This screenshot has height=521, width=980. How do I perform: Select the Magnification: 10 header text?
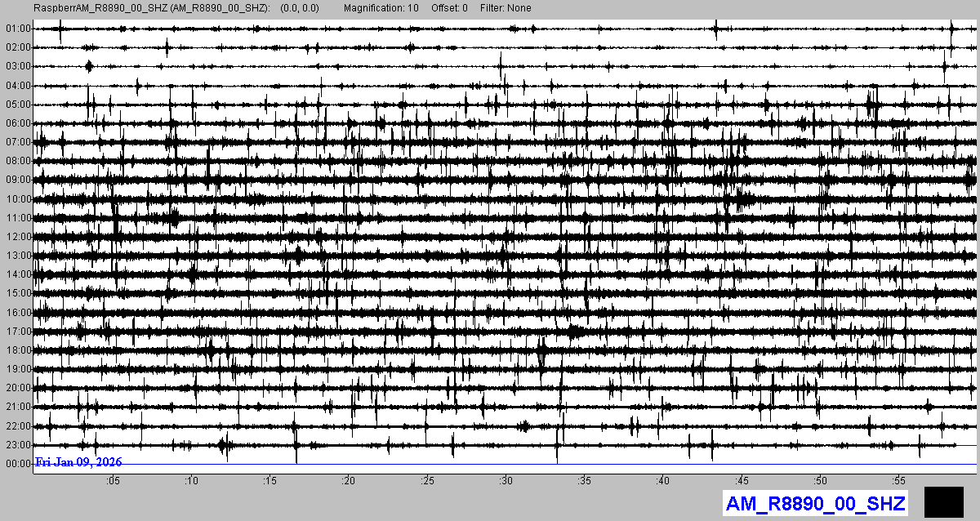point(381,8)
